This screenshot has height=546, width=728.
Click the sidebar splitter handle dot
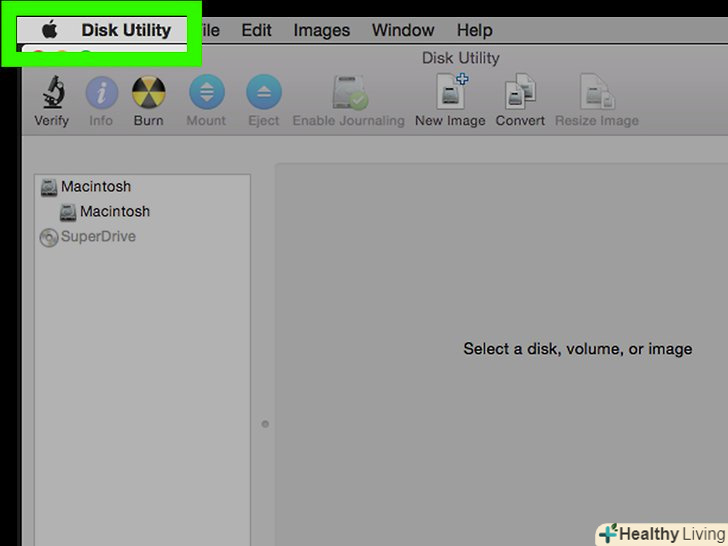click(265, 424)
